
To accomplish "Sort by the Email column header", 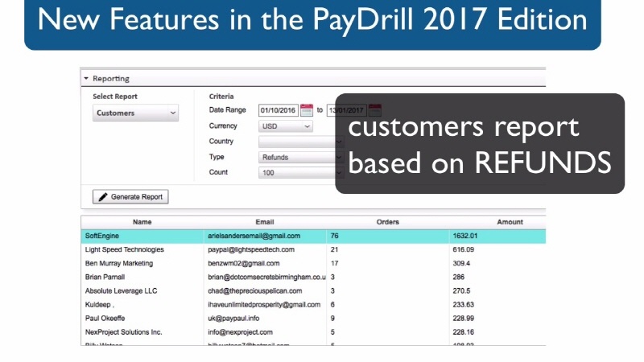I will click(265, 222).
